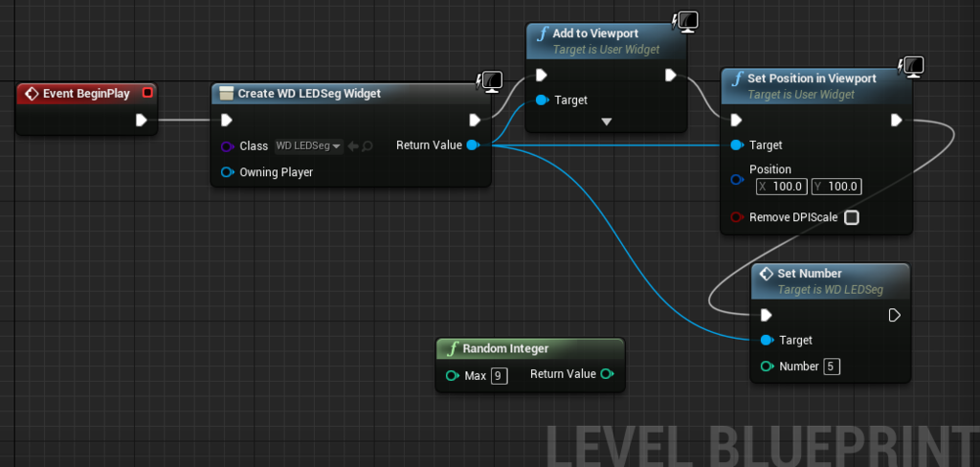Click the Random Integer node header
Image resolution: width=980 pixels, height=467 pixels.
[x=530, y=349]
